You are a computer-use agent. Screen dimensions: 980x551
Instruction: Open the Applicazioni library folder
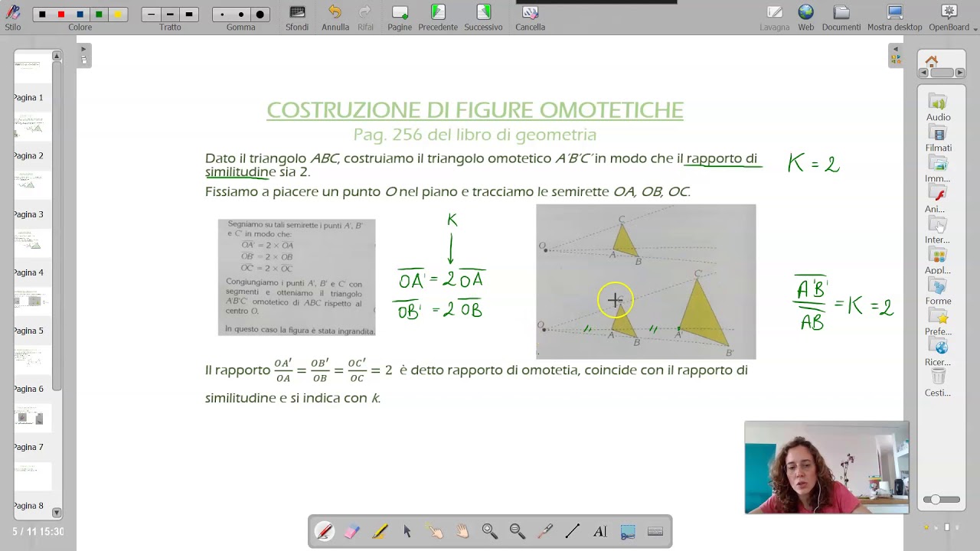click(938, 262)
